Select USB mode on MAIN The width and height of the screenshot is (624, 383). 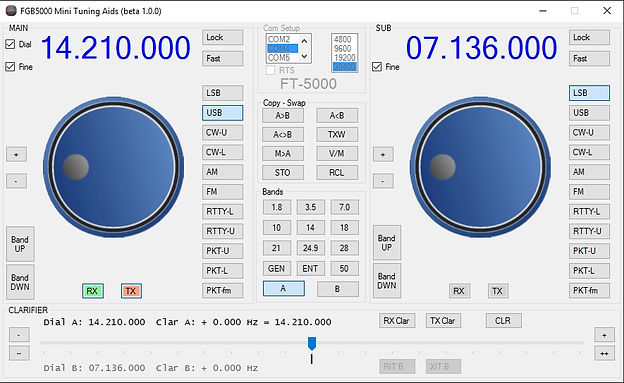coord(222,113)
